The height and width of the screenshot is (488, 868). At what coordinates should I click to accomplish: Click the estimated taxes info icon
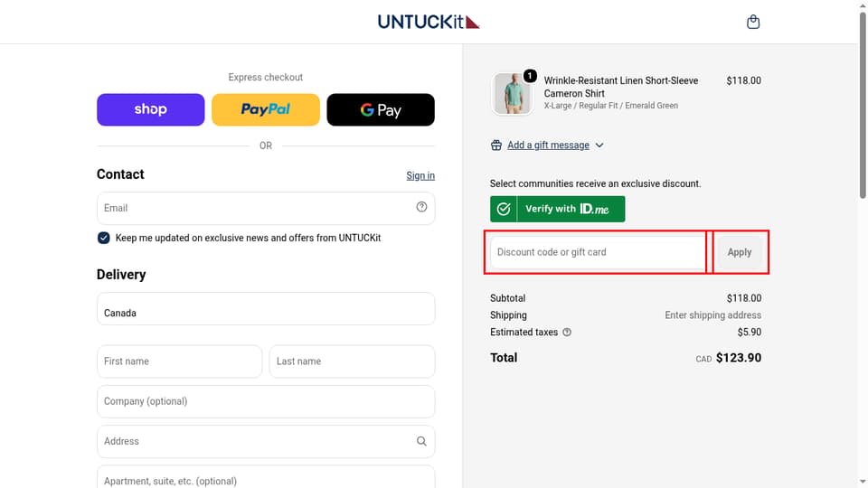point(567,333)
